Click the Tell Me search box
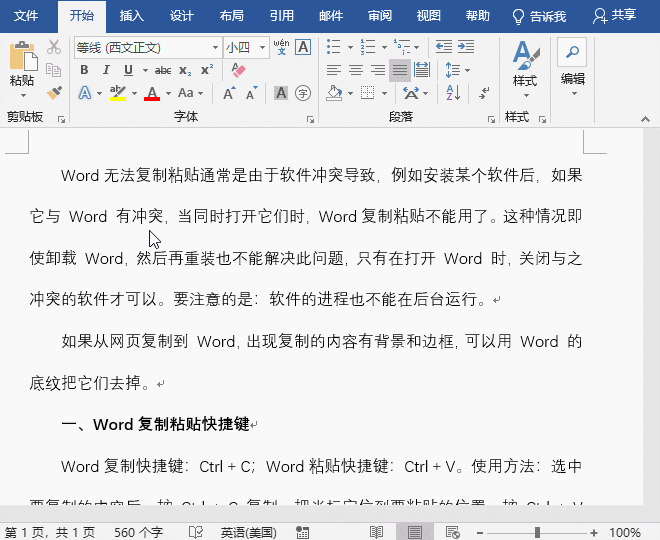Screen dimensions: 660x540 tap(539, 16)
